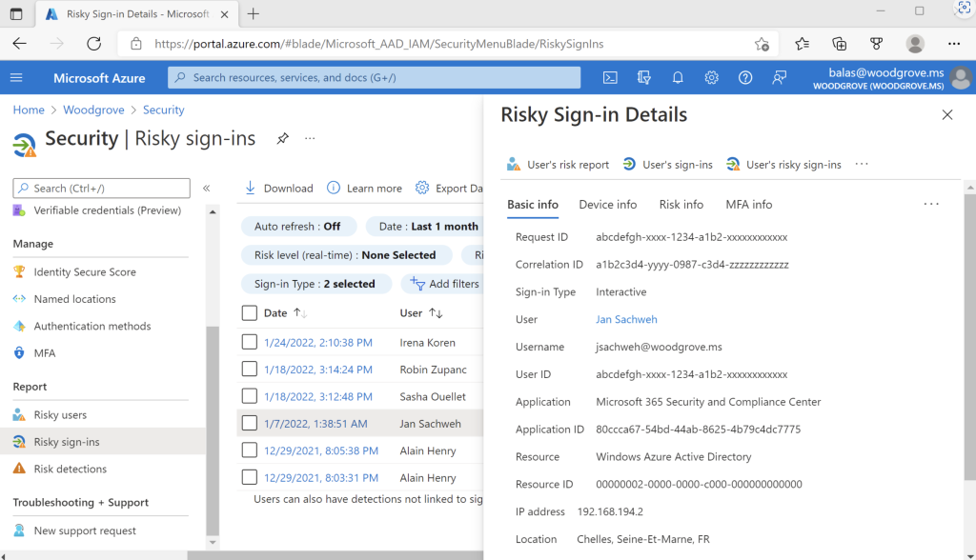
Task: Click the Export Data Settings gear button
Action: tap(449, 188)
